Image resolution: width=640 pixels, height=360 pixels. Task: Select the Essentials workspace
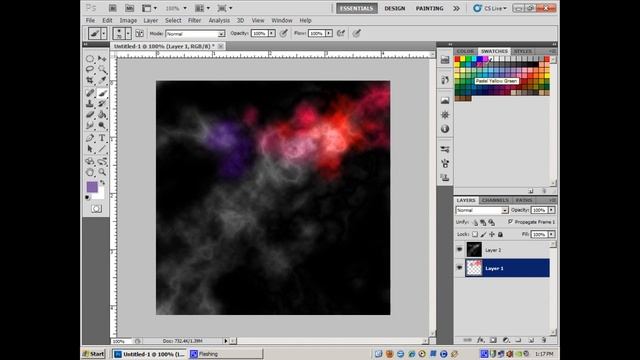click(357, 8)
